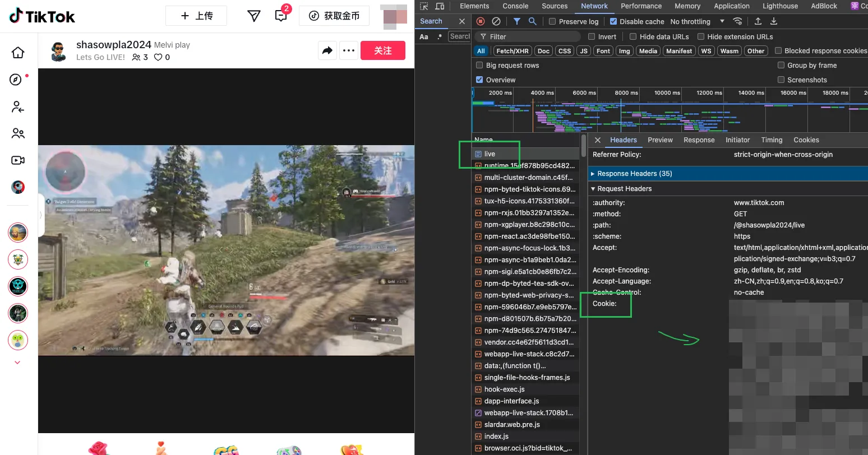The image size is (868, 455).
Task: Click the network search magnifier icon
Action: (533, 21)
